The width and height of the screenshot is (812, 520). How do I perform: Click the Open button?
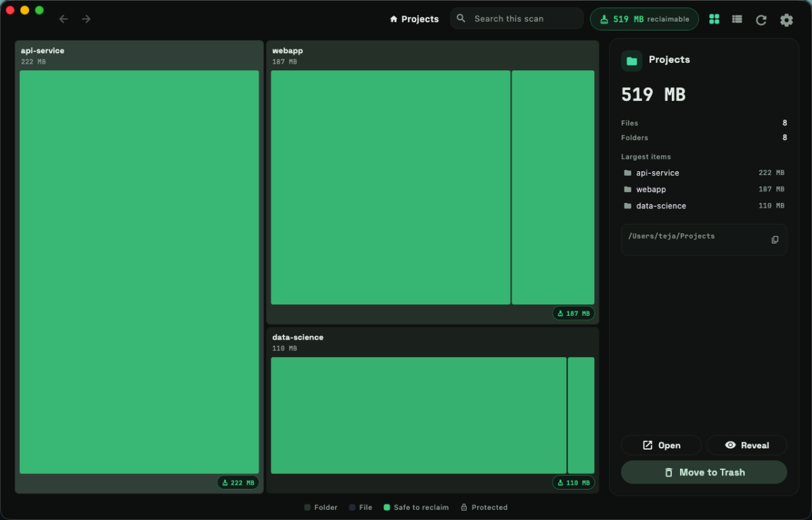click(661, 445)
